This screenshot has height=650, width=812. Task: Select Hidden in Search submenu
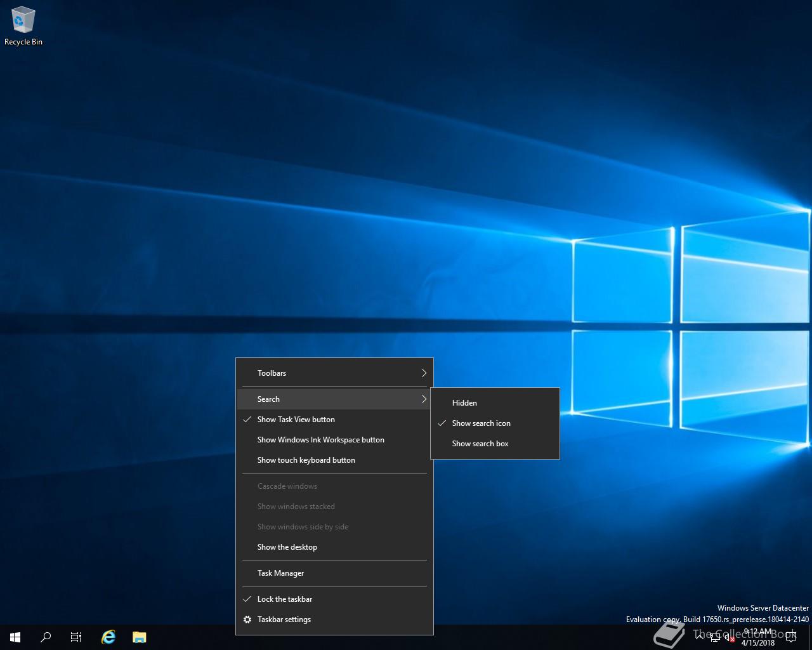(495, 403)
